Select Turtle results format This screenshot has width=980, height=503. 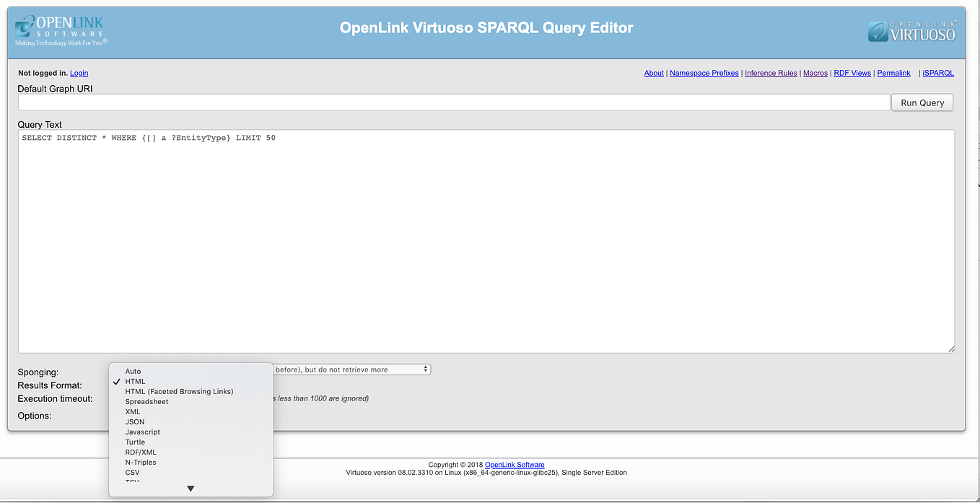click(136, 442)
